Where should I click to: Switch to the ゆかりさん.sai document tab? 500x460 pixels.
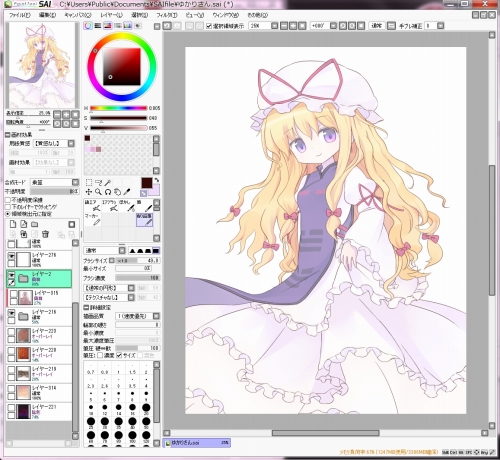[197, 443]
